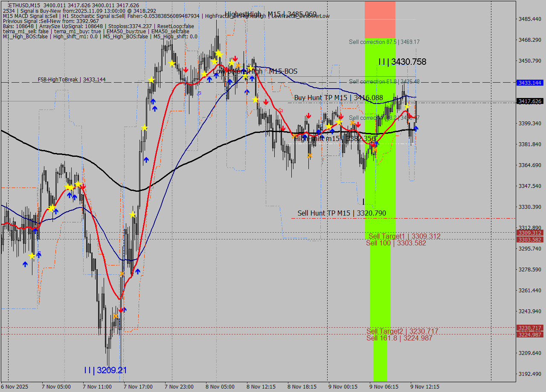
Task: Click the 8 Nov 05:00 time axis label
Action: click(220, 387)
